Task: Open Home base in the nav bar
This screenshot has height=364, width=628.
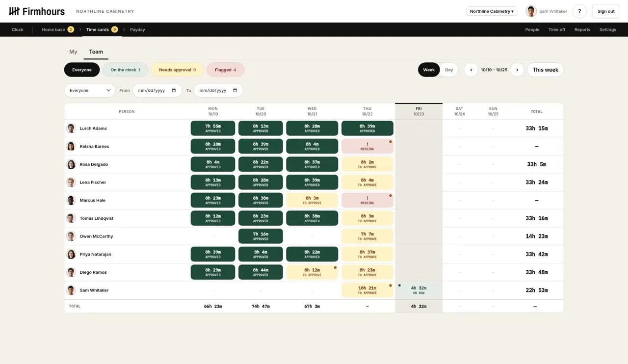Action: click(x=57, y=29)
